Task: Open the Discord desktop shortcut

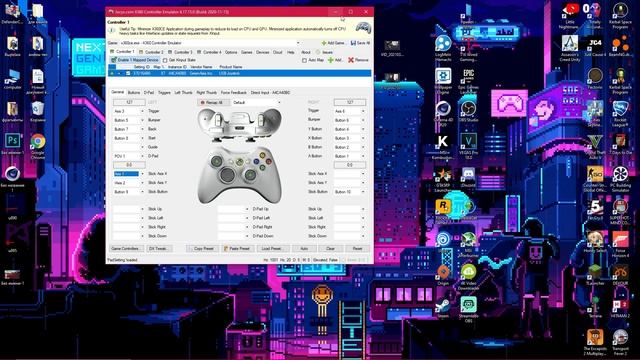Action: (468, 174)
